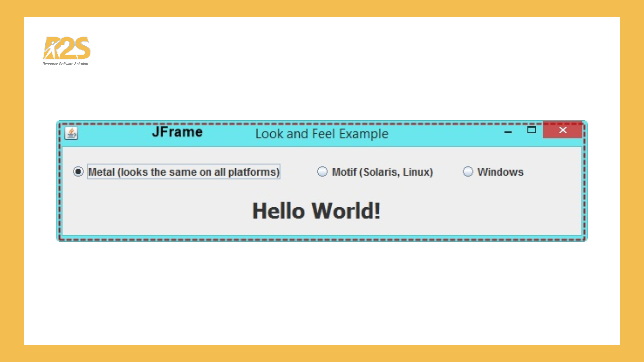Click blank gray area left of Hello World!
The height and width of the screenshot is (362, 644).
[151, 211]
